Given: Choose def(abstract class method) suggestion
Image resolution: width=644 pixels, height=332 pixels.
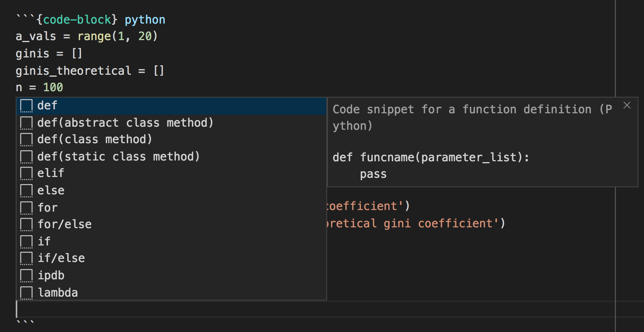Looking at the screenshot, I should point(125,123).
